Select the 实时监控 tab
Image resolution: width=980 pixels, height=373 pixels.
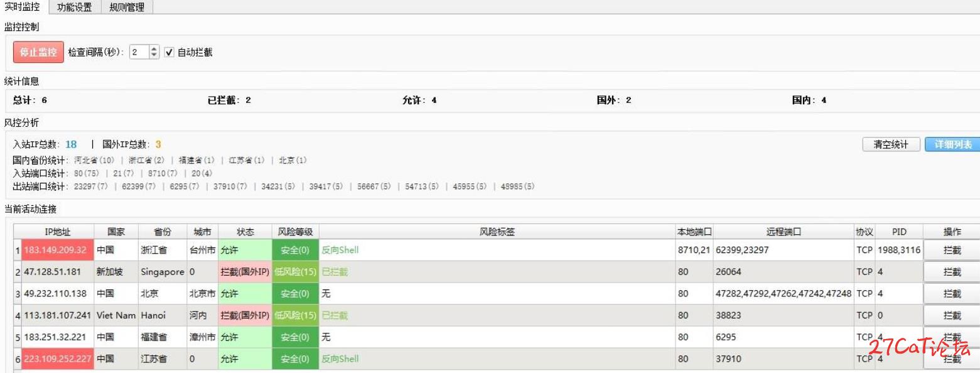[22, 8]
